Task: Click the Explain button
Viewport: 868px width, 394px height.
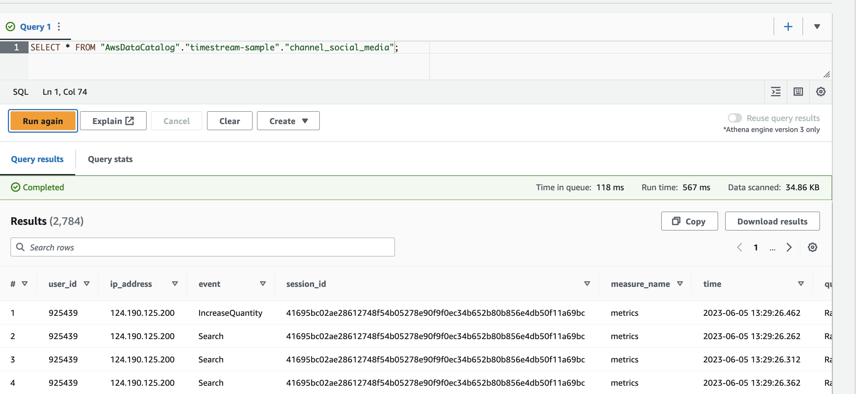Action: (x=113, y=121)
